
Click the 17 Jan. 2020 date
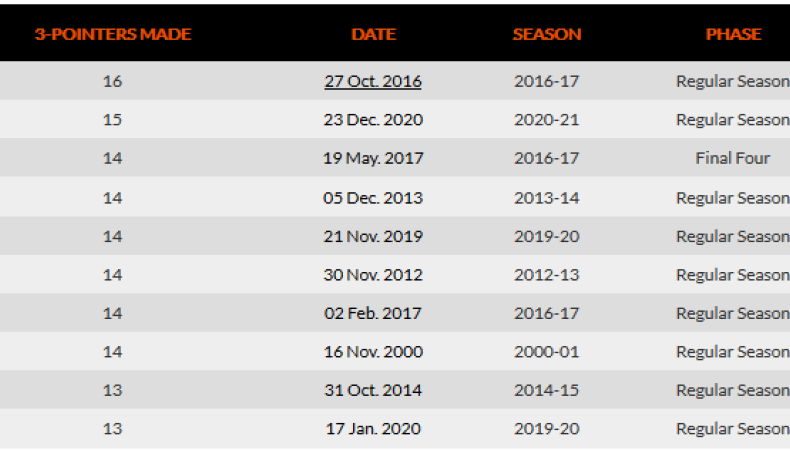pyautogui.click(x=373, y=428)
